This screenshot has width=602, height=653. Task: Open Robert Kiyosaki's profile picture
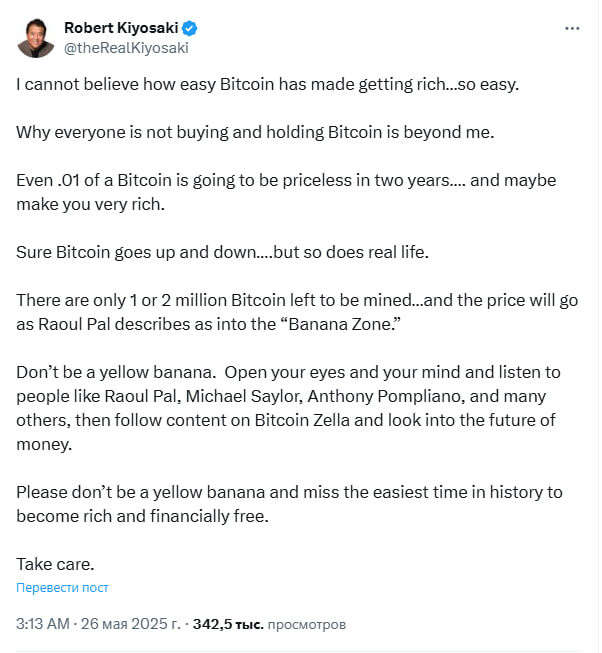pyautogui.click(x=35, y=37)
